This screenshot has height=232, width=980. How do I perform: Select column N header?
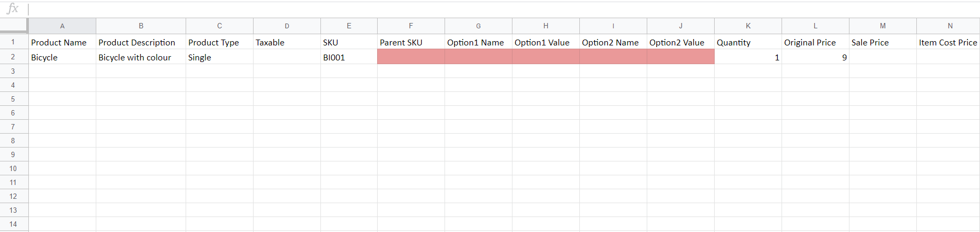tap(950, 26)
